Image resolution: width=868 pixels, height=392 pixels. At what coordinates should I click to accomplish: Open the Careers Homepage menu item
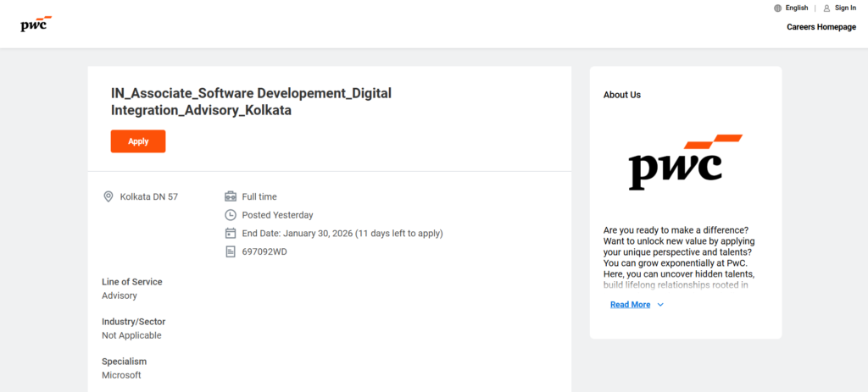(x=821, y=27)
